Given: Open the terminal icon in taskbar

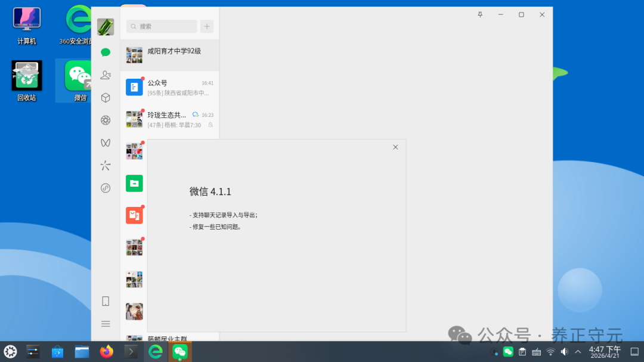Looking at the screenshot, I should point(131,352).
